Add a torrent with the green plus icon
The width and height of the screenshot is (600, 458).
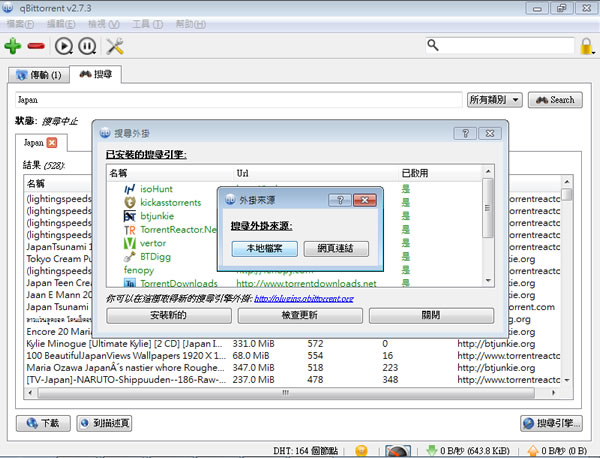pos(13,46)
